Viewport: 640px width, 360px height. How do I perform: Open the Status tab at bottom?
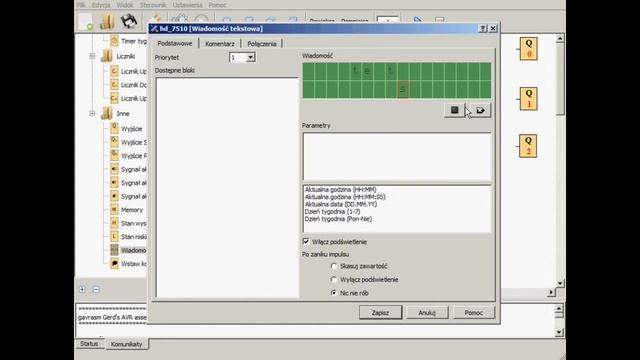click(89, 344)
